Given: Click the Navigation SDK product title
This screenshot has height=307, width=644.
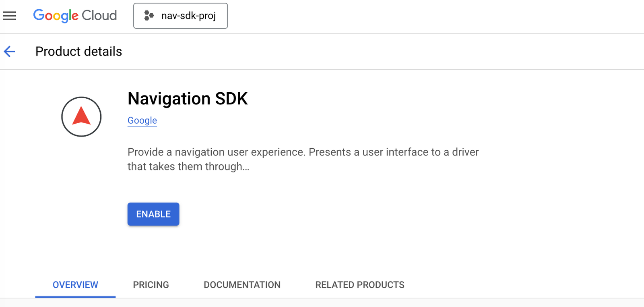Looking at the screenshot, I should [188, 99].
